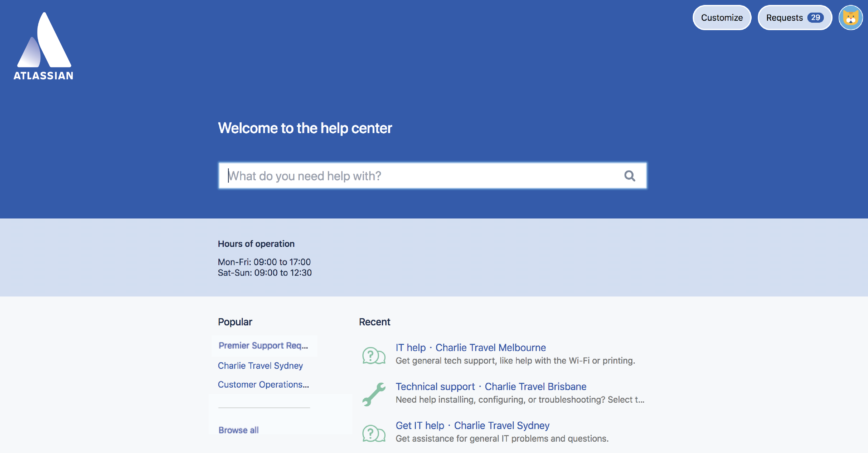Image resolution: width=868 pixels, height=453 pixels.
Task: Select Technical support Charlie Travel Brisbane item
Action: tap(491, 386)
